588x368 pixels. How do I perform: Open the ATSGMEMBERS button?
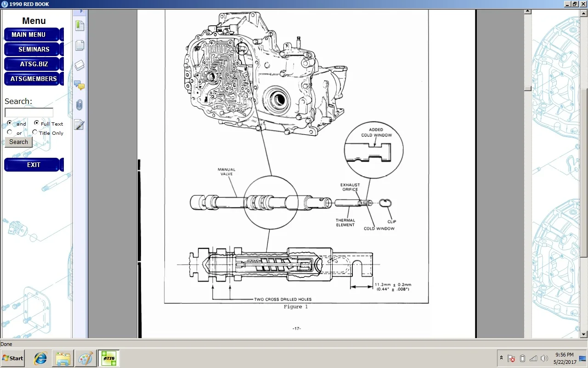[32, 79]
